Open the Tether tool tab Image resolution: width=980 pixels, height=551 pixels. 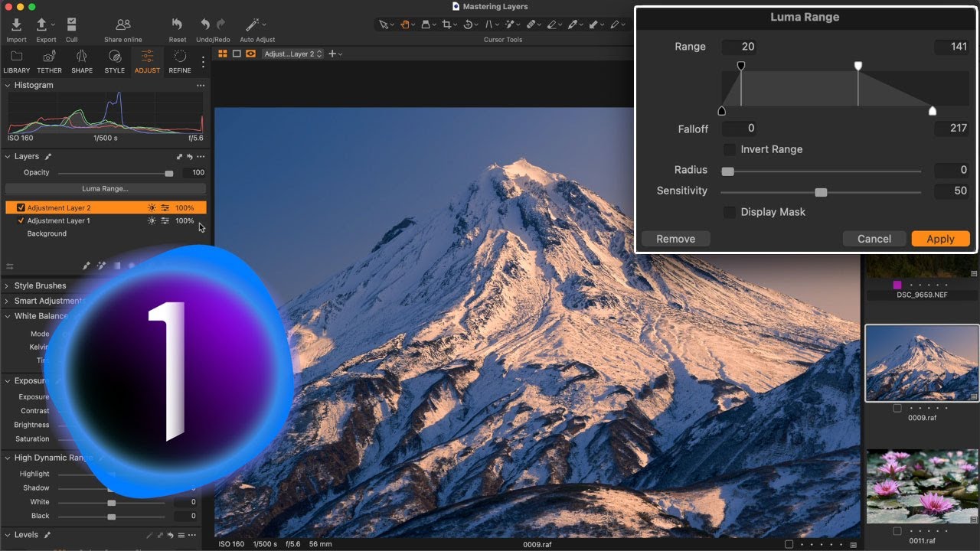[x=49, y=61]
